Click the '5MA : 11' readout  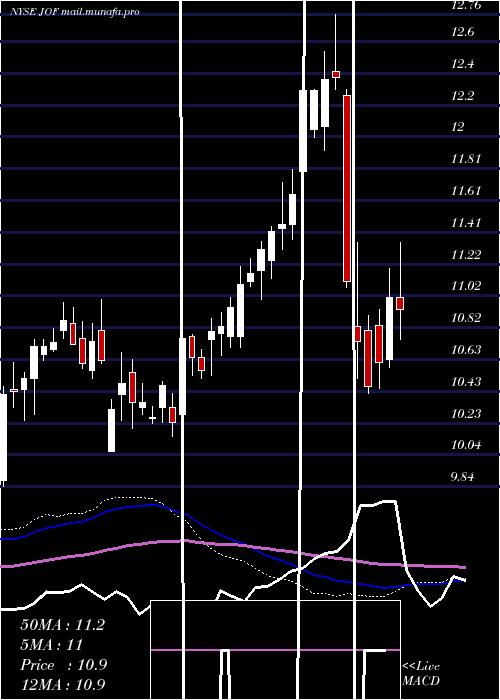click(52, 645)
